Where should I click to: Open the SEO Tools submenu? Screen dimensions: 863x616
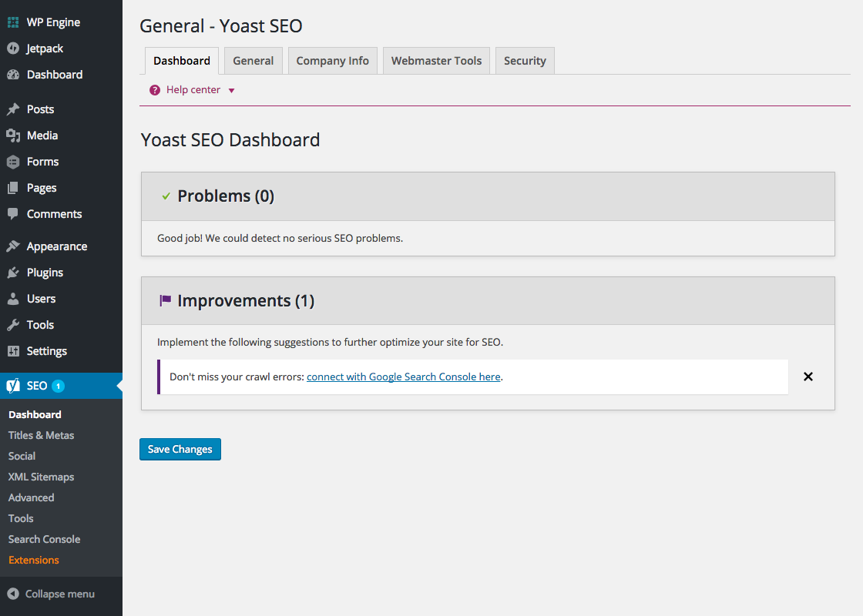[x=21, y=519]
